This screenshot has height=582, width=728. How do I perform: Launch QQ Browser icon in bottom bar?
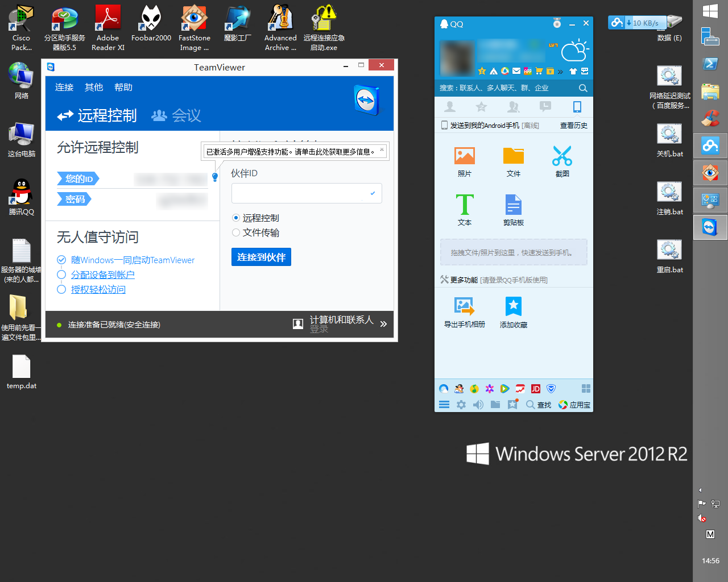(x=444, y=389)
